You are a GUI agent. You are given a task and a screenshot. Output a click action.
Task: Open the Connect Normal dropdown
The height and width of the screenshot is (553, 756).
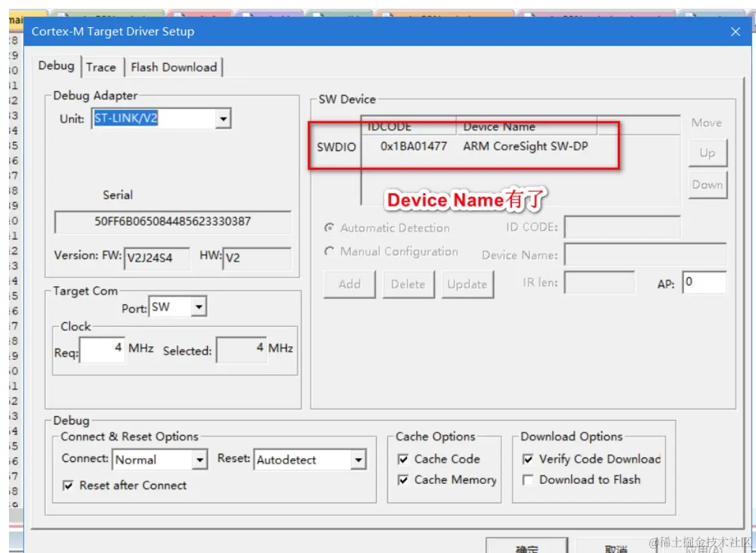coord(199,460)
